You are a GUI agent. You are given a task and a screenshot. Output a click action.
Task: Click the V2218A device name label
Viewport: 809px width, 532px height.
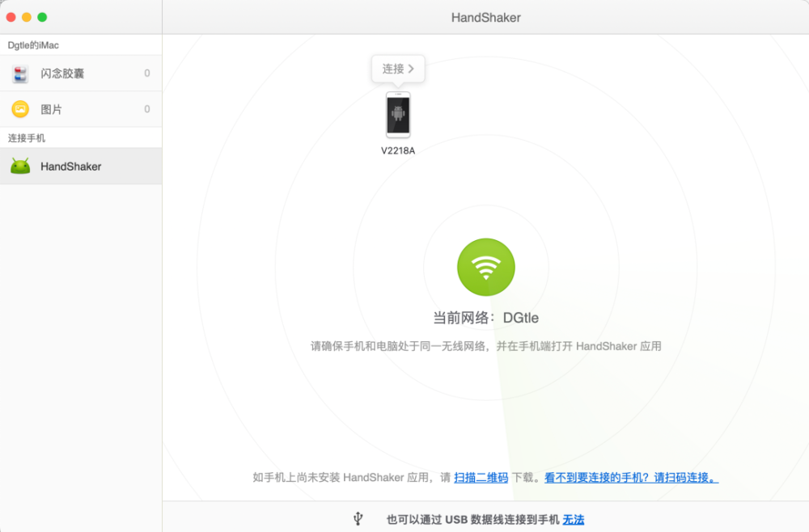398,150
